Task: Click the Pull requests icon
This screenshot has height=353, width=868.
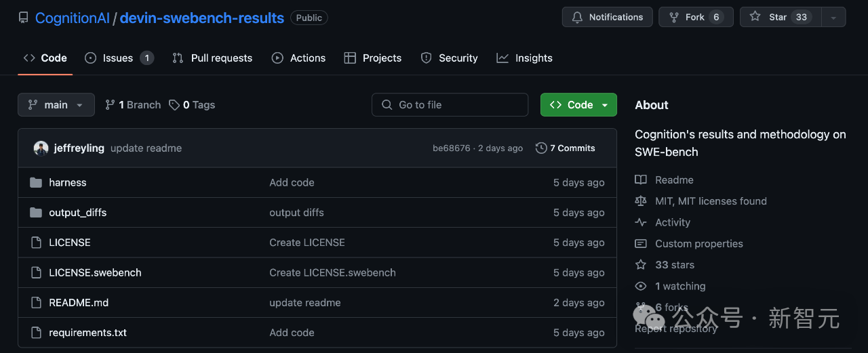Action: pyautogui.click(x=178, y=58)
